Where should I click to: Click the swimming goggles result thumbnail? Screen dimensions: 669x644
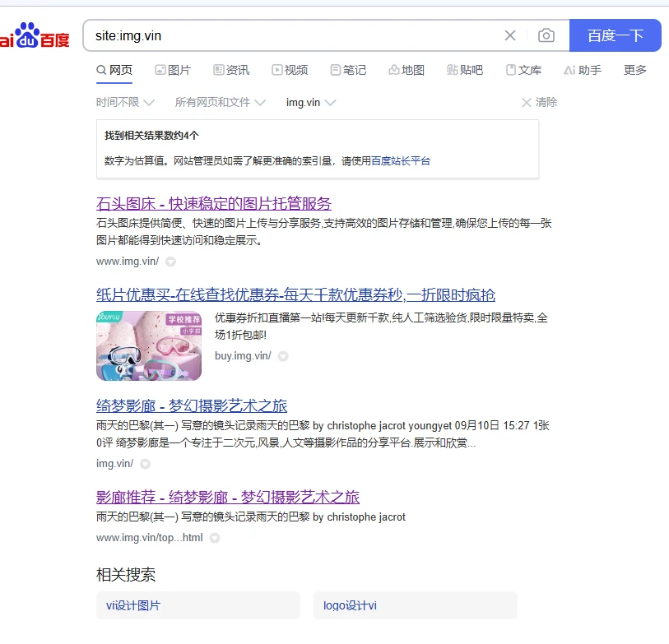tap(149, 346)
